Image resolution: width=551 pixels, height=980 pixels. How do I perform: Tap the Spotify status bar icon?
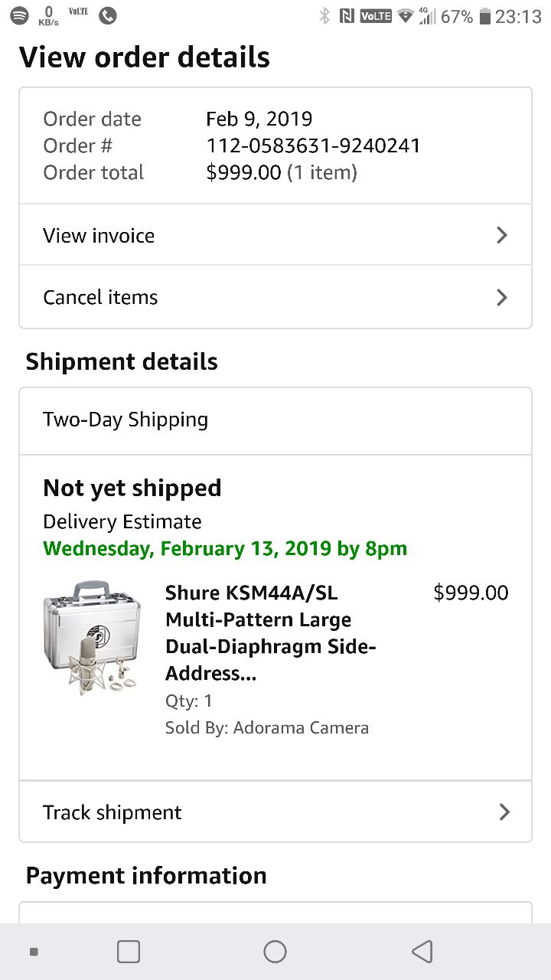tap(20, 15)
